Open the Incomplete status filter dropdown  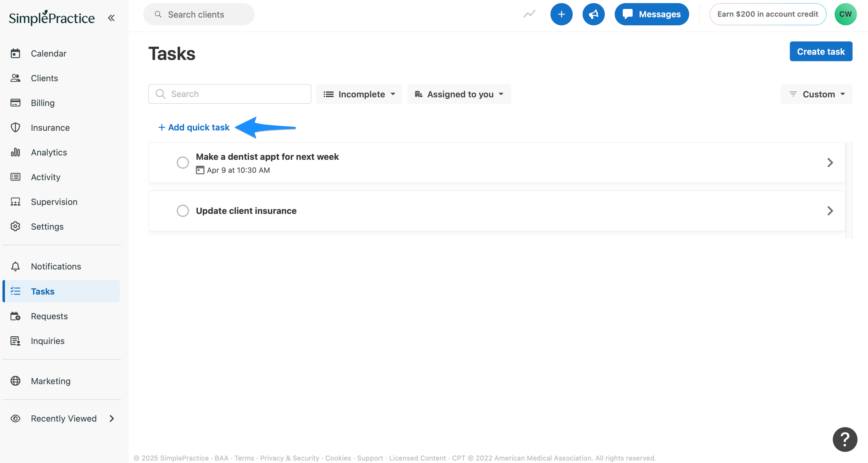coord(359,94)
